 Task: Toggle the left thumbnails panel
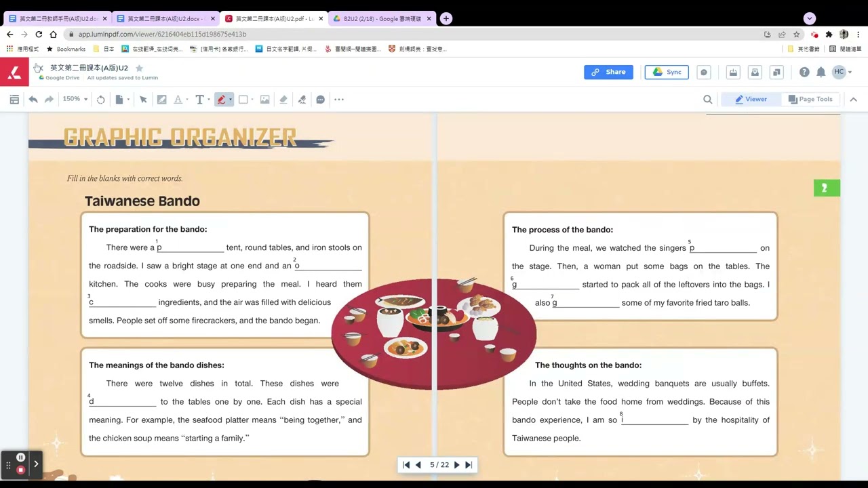click(x=14, y=100)
